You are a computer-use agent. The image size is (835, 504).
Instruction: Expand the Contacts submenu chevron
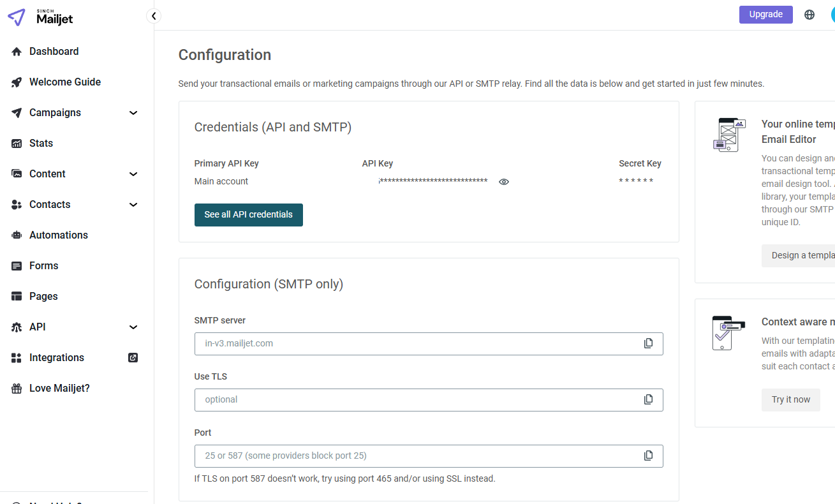[133, 205]
